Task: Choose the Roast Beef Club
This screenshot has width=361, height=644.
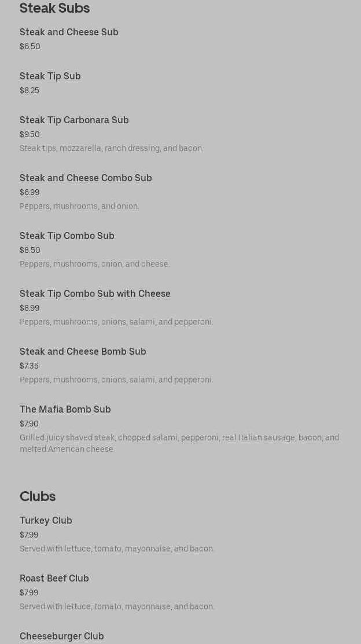Action: coord(54,579)
